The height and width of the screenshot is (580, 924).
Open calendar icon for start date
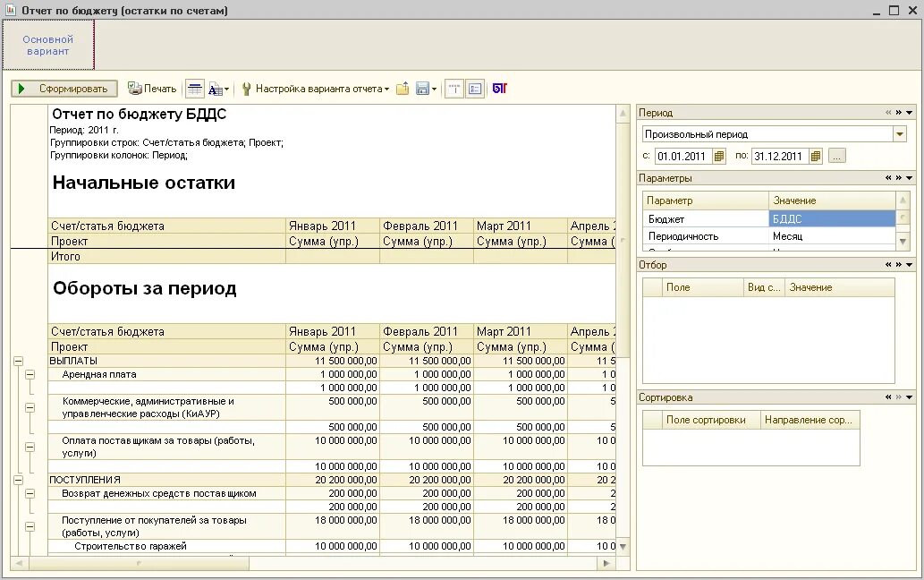(719, 157)
